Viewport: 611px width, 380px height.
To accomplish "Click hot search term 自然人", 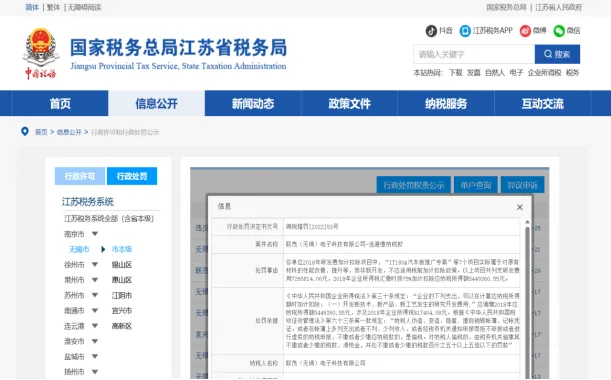I will pos(495,72).
